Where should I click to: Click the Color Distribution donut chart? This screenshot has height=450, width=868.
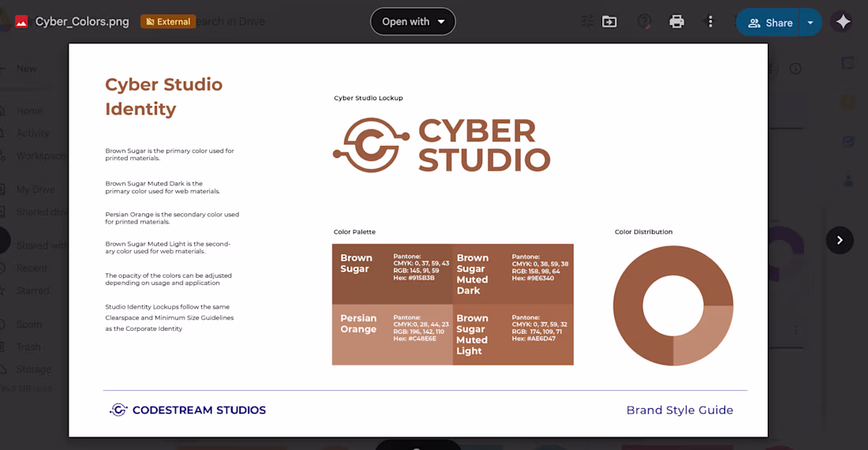tap(673, 306)
